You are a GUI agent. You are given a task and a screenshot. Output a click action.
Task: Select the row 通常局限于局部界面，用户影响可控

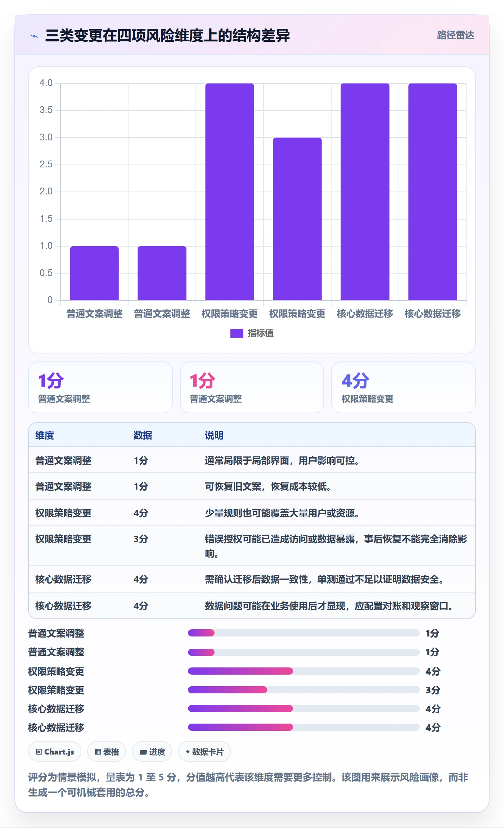[x=252, y=460]
